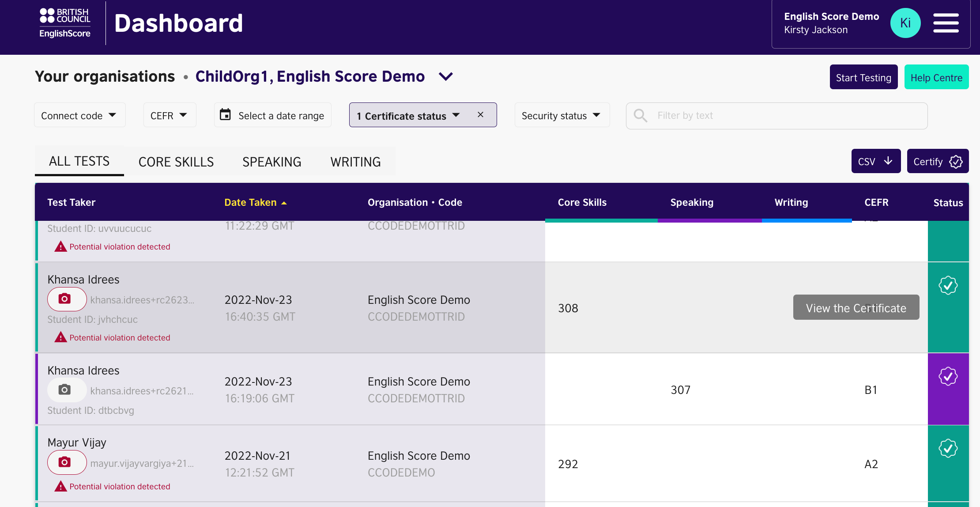The image size is (980, 507).
Task: Click certificate badge icon for the 307 score row
Action: click(x=948, y=376)
